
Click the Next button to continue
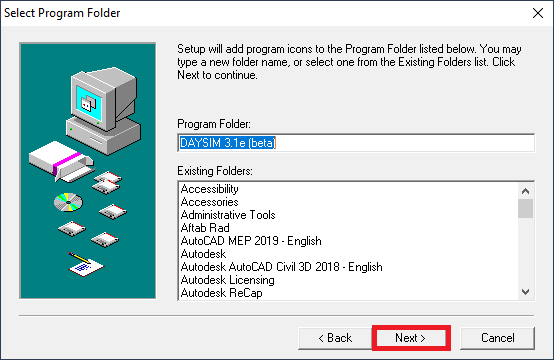pyautogui.click(x=411, y=338)
